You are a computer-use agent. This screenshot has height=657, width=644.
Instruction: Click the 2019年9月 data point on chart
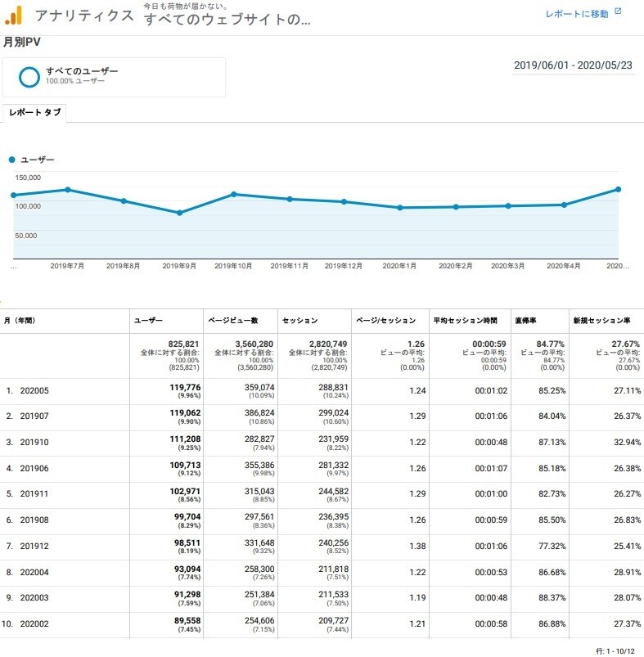179,213
